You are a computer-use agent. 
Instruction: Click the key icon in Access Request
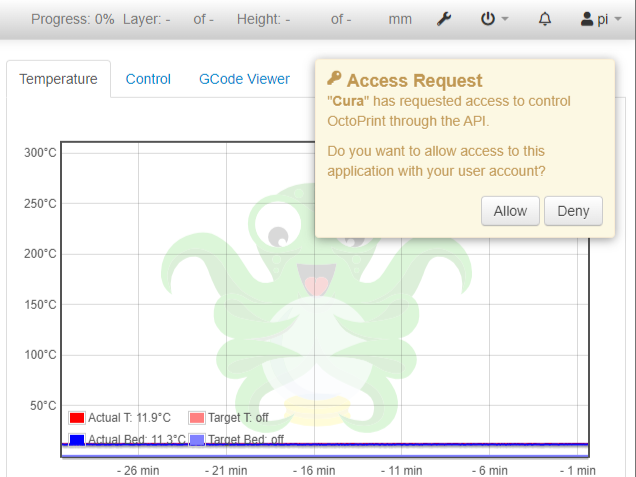click(x=334, y=78)
